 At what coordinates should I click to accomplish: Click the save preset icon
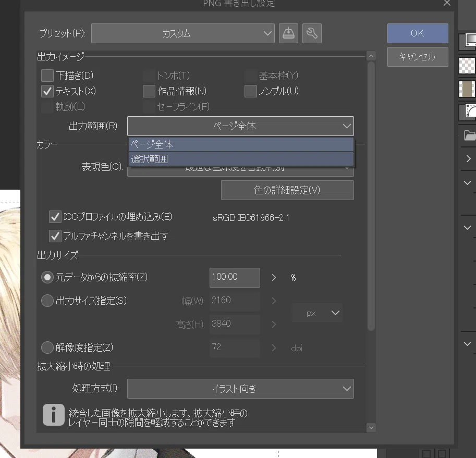(288, 33)
